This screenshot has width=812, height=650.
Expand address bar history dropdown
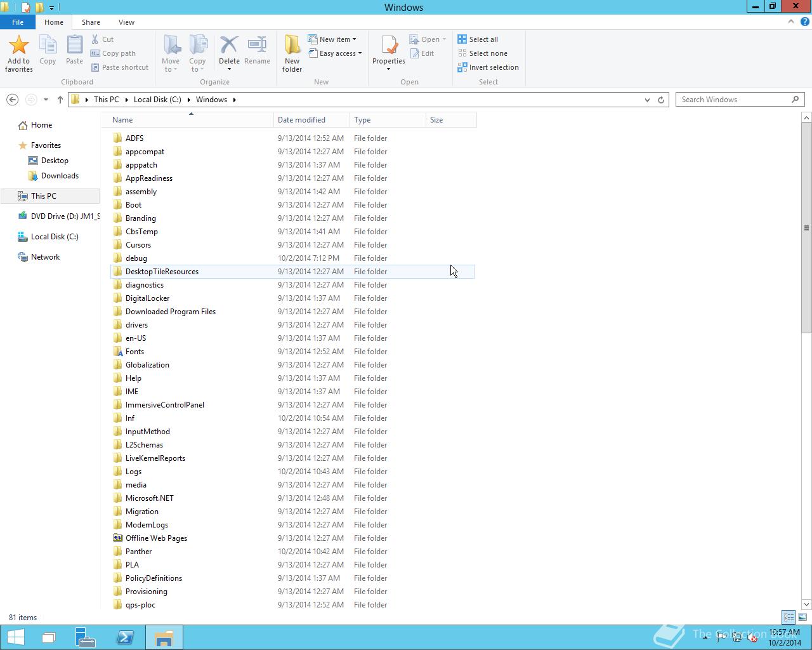(647, 100)
